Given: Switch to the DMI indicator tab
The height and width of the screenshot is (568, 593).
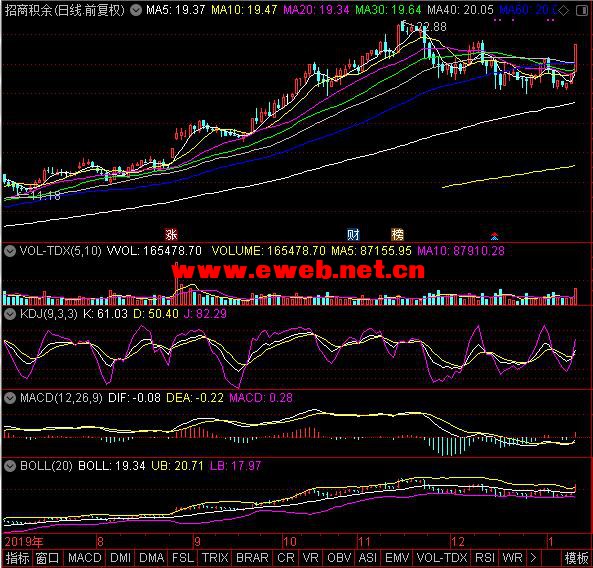Looking at the screenshot, I should [x=120, y=558].
